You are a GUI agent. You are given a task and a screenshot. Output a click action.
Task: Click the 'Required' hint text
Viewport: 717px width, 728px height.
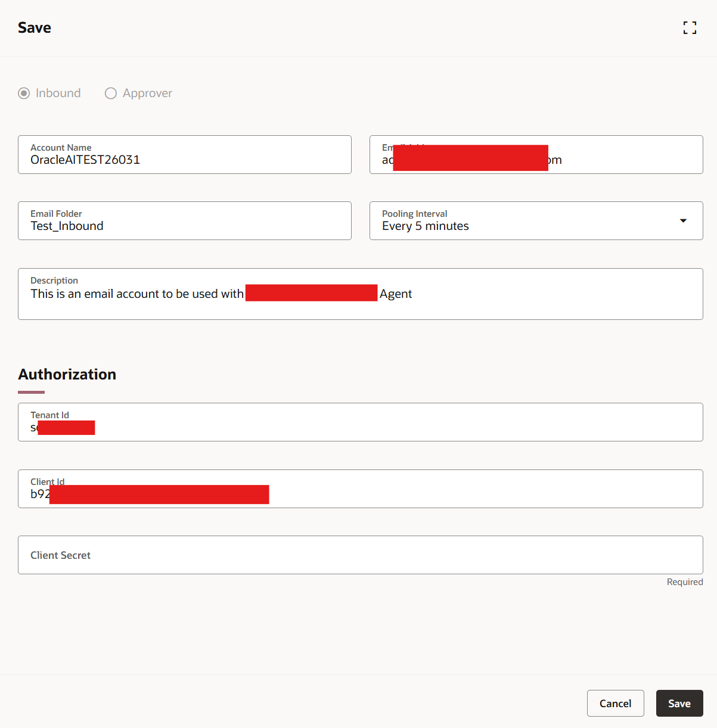(x=685, y=582)
